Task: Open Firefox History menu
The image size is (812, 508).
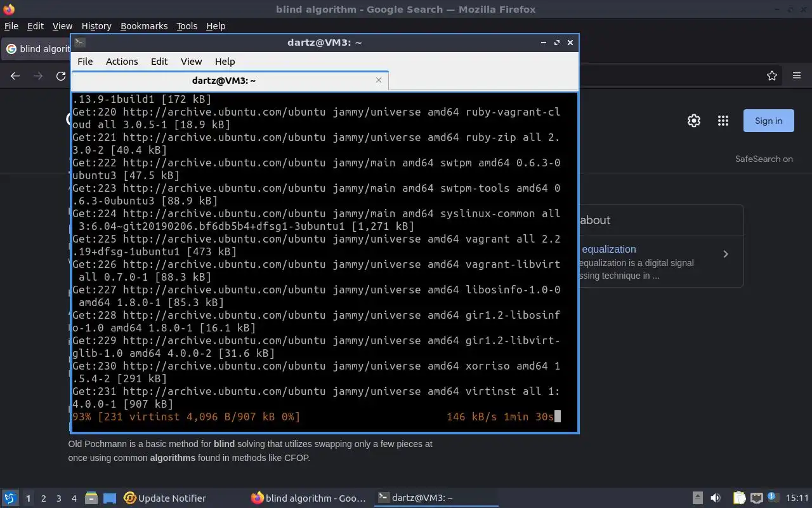Action: pos(96,26)
